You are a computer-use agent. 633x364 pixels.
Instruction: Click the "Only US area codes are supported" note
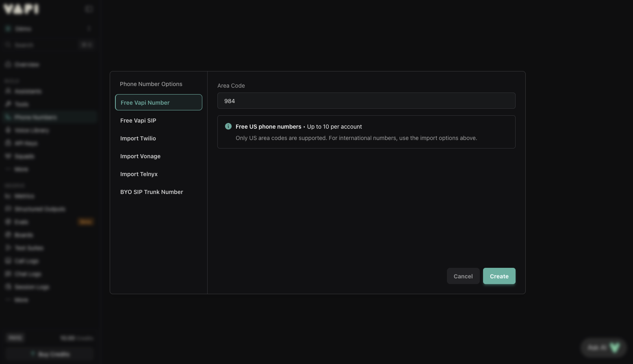[x=356, y=138]
